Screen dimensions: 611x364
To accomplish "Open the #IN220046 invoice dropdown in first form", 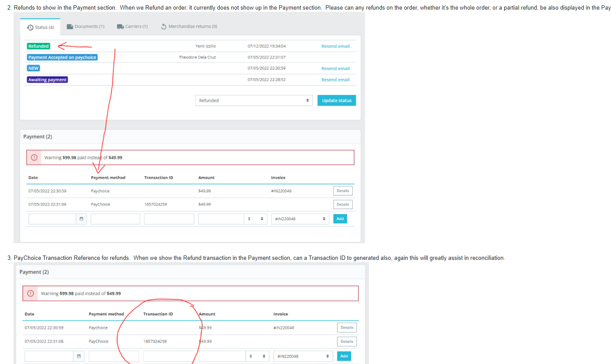I will (x=301, y=219).
